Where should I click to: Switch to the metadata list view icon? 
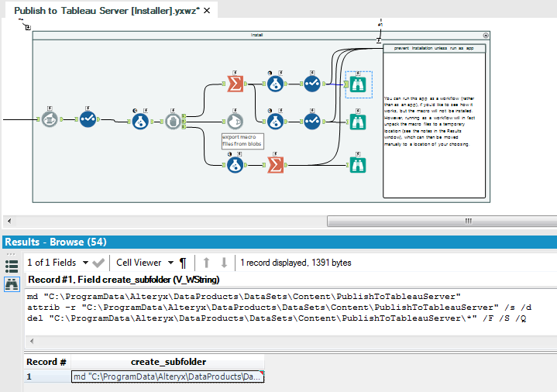[12, 266]
